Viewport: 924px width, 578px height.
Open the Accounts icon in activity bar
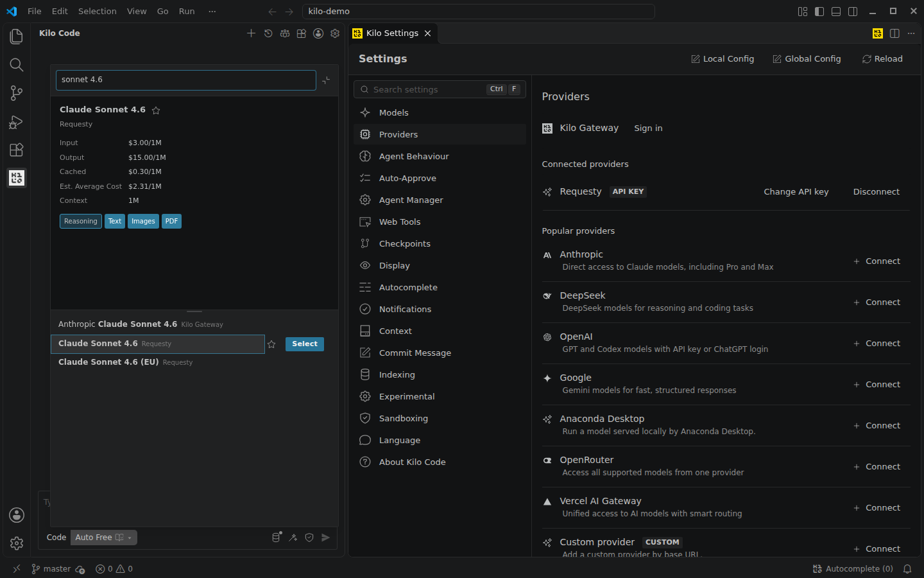17,515
